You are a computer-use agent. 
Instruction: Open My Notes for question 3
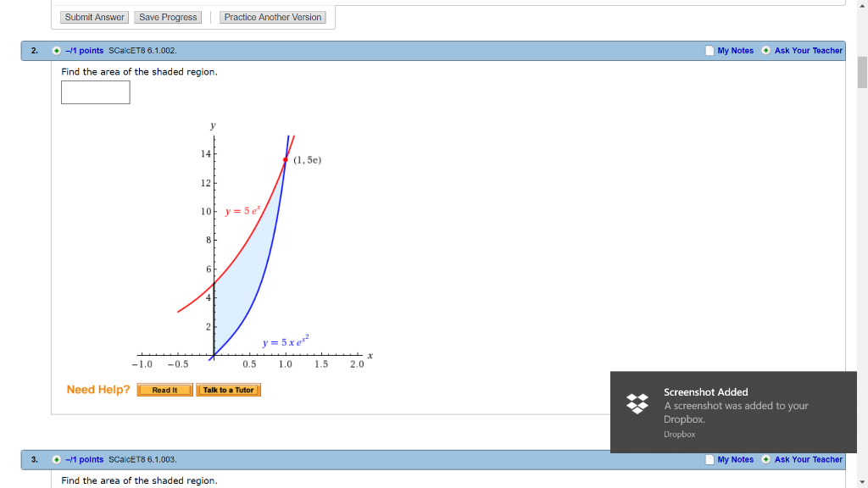[x=735, y=459]
